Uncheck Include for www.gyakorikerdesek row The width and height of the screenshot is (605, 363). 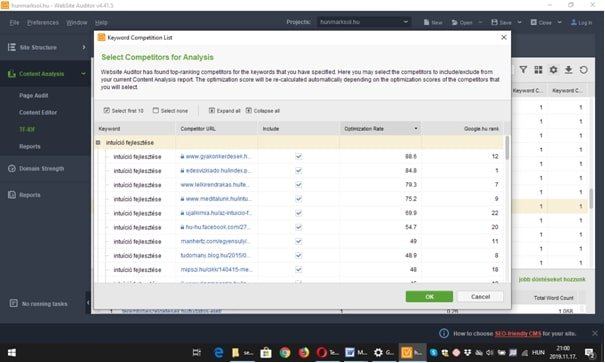298,156
